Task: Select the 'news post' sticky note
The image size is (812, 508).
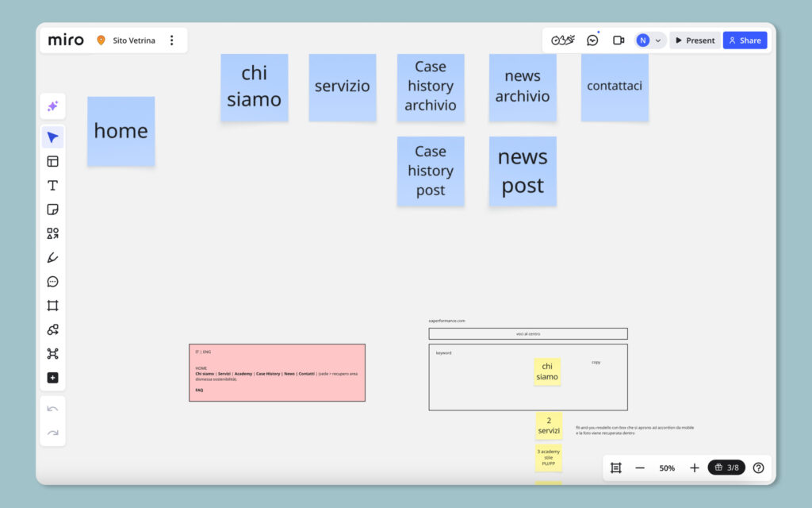Action: pos(523,171)
